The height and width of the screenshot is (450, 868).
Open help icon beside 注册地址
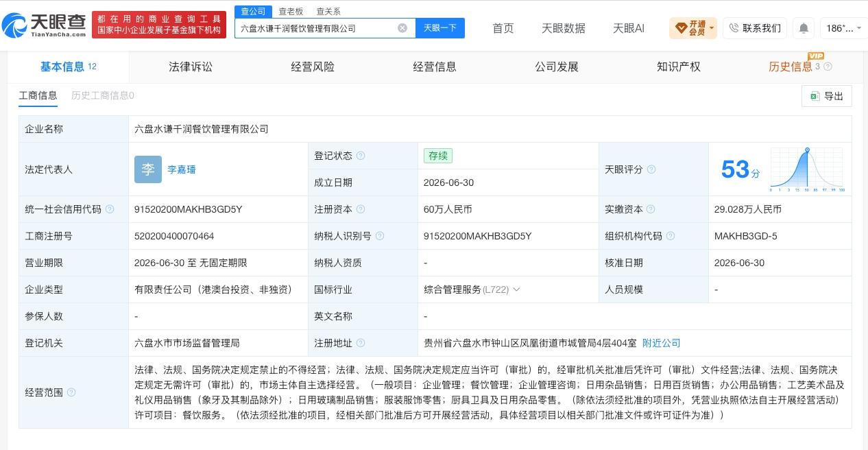pos(361,343)
